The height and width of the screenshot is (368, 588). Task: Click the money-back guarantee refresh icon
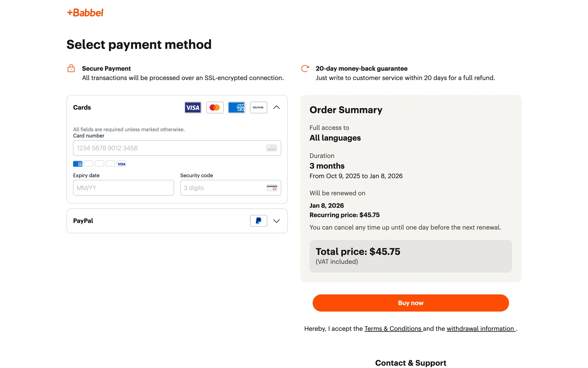click(x=305, y=68)
